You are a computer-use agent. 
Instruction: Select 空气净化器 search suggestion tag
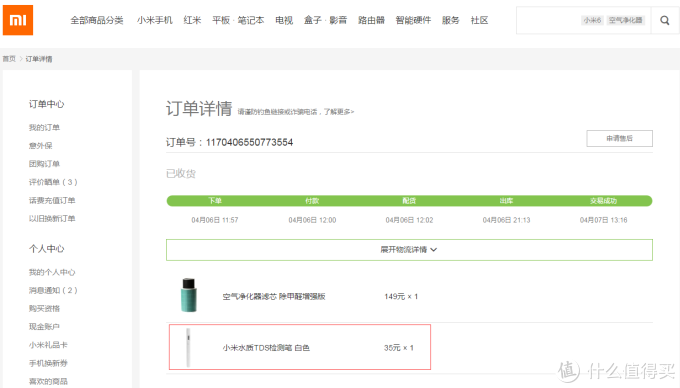tap(625, 20)
